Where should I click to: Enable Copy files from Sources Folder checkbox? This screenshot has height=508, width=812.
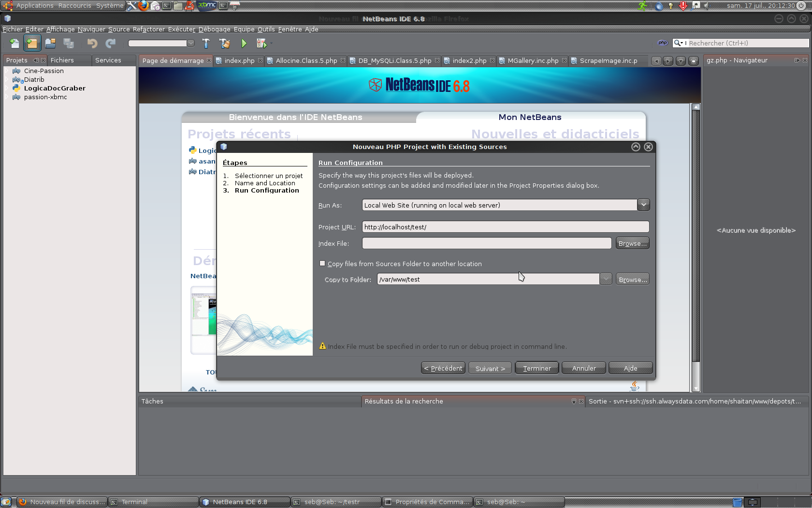tap(322, 263)
